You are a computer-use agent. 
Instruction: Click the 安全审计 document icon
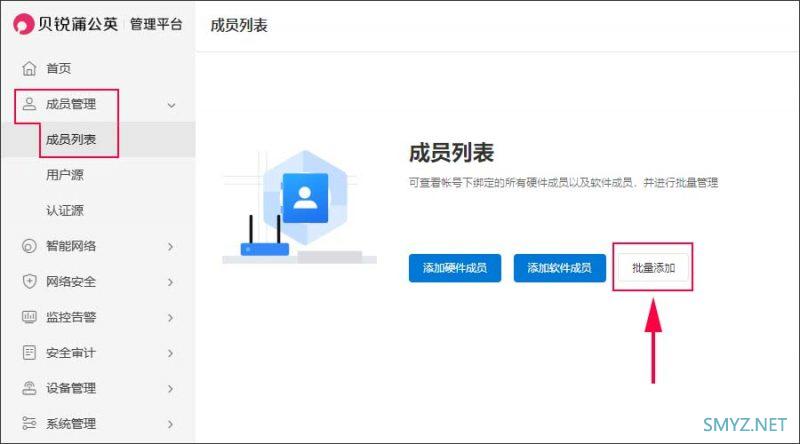point(28,353)
